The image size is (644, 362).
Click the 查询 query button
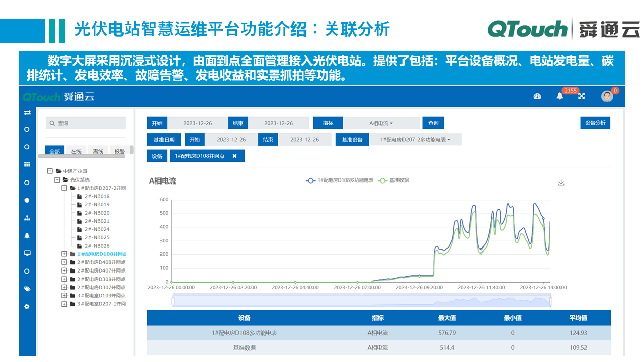pyautogui.click(x=433, y=123)
